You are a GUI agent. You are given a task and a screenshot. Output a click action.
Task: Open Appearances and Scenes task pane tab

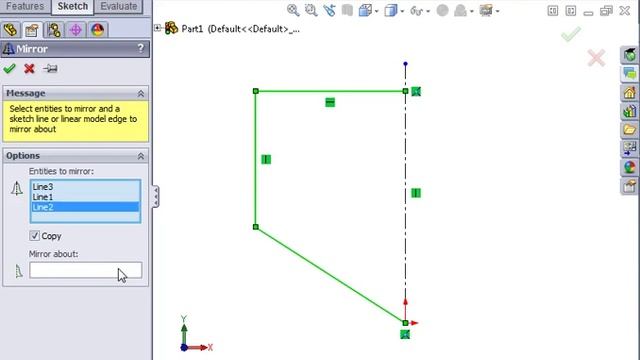630,167
